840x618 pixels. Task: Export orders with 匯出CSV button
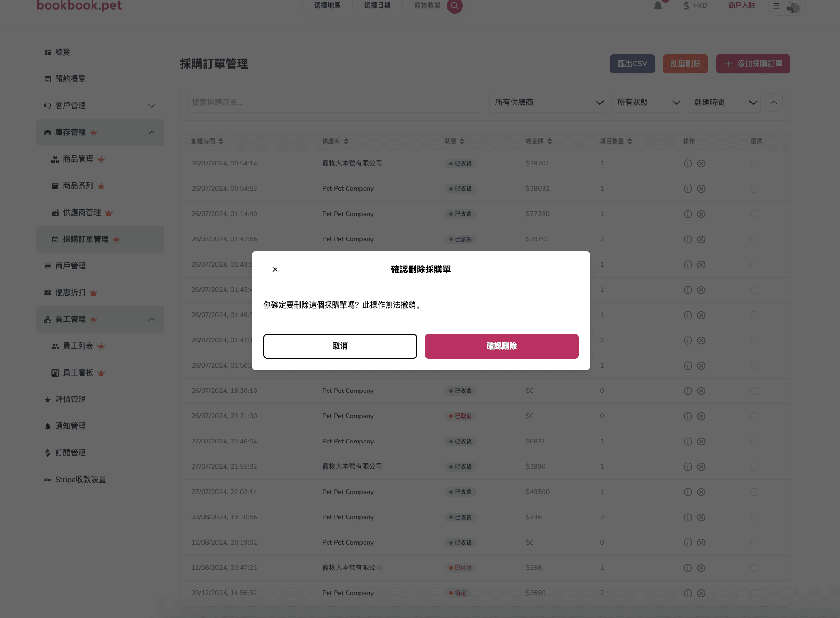point(632,64)
